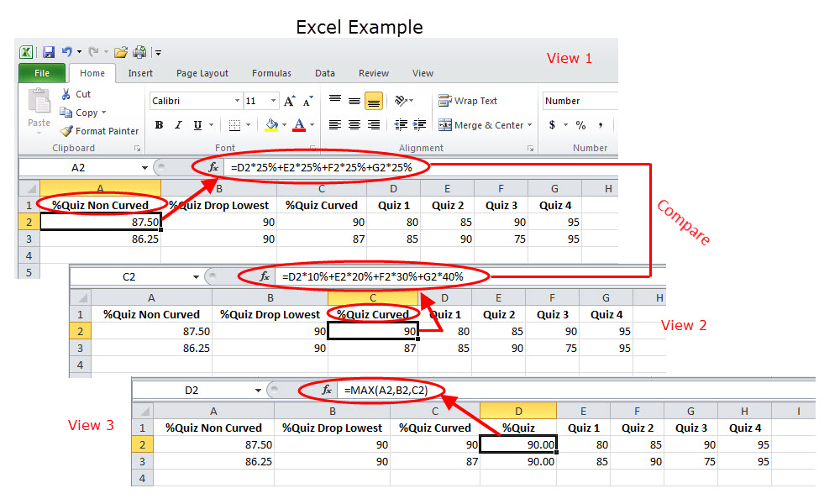The width and height of the screenshot is (840, 504).
Task: Click the fx Insert Function button in View 1
Action: coord(213,168)
